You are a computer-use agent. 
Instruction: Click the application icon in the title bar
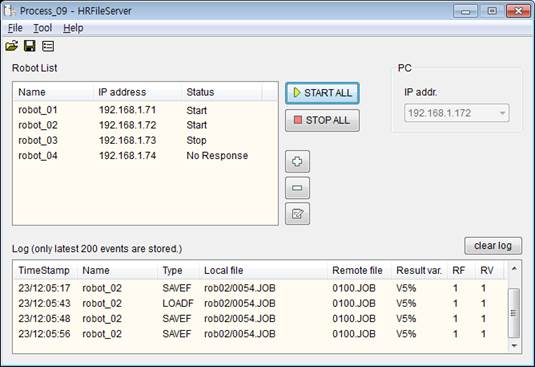click(x=10, y=10)
